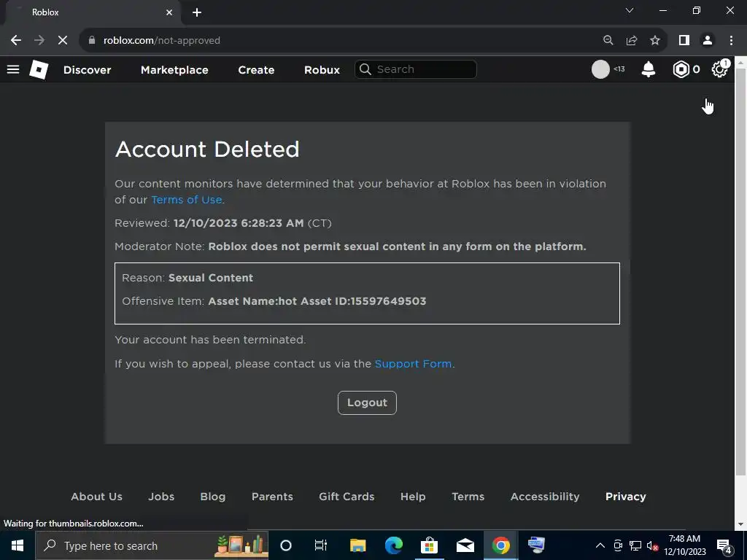Open the Roblox hamburger navigation menu

tap(13, 69)
